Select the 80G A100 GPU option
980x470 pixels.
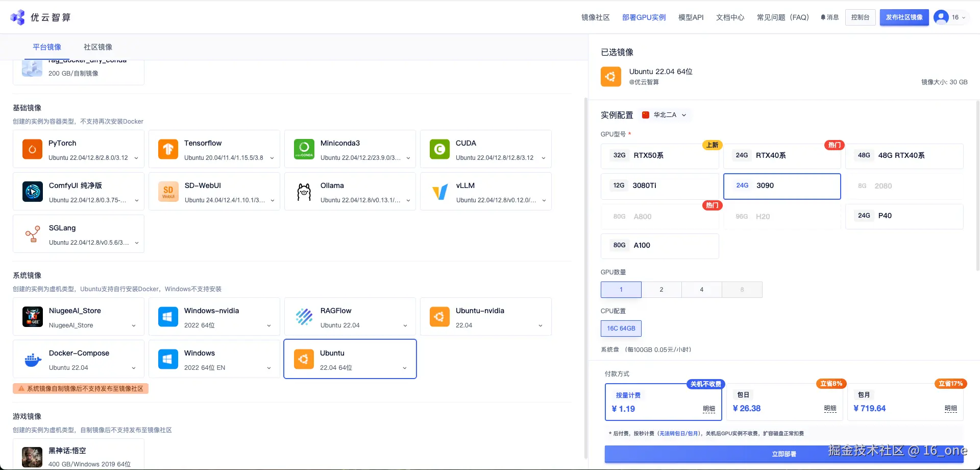click(x=659, y=246)
